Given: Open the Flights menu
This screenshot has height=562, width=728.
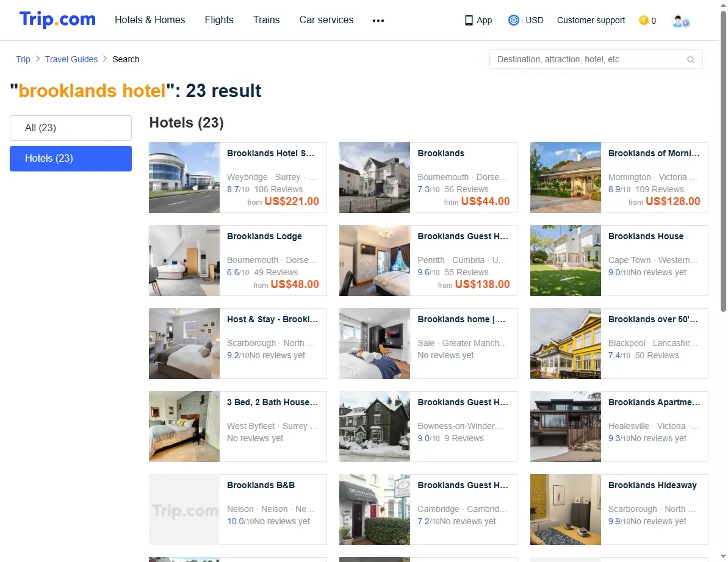Looking at the screenshot, I should point(219,20).
